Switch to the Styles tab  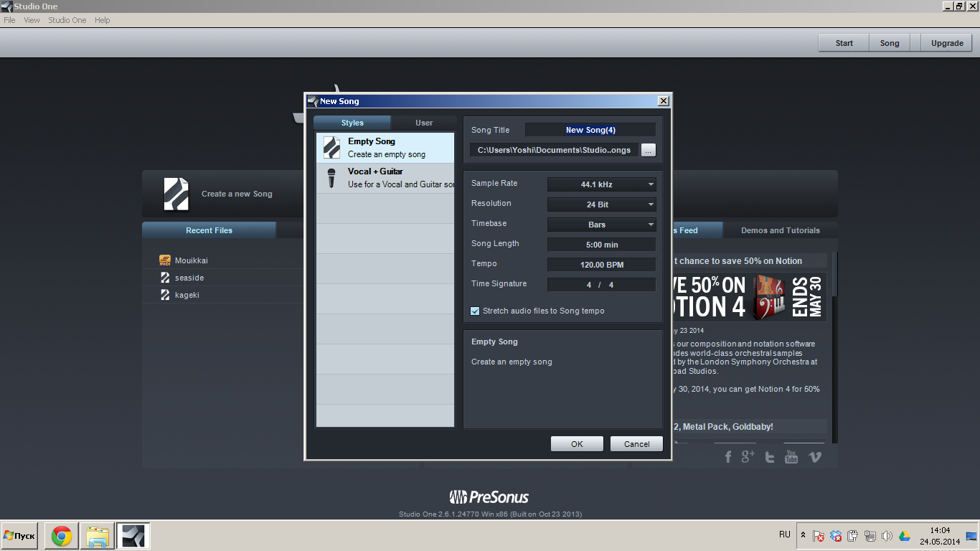click(x=352, y=123)
